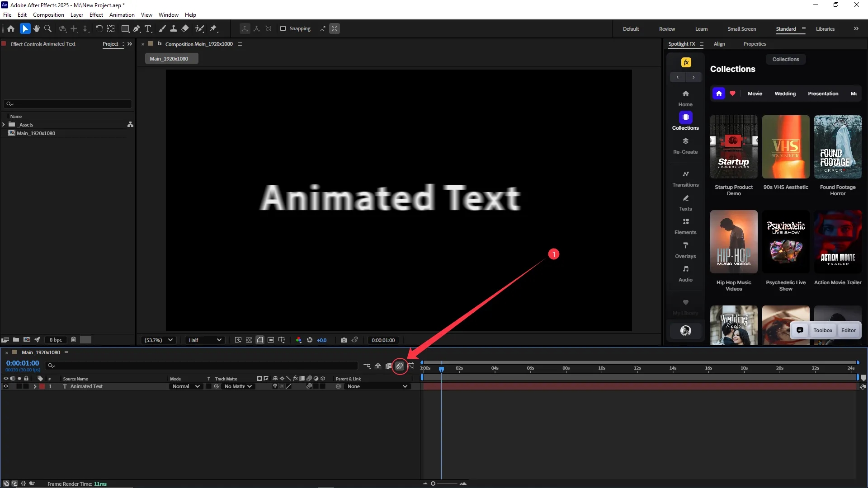Click the Toolbox button
The width and height of the screenshot is (868, 488).
[822, 330]
